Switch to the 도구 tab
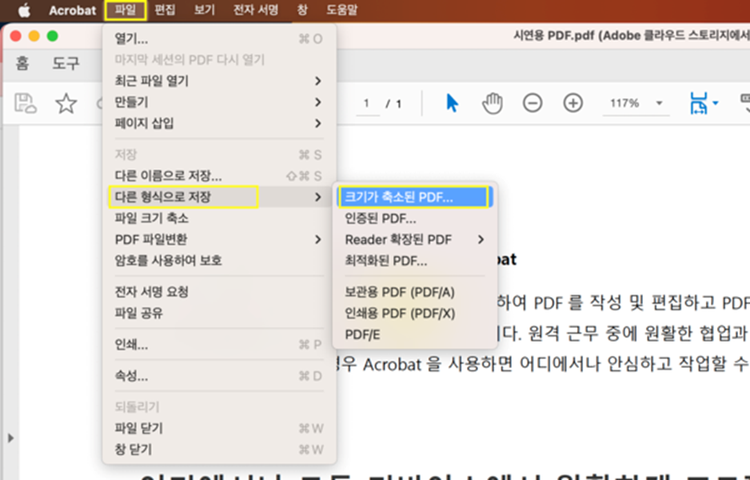The width and height of the screenshot is (750, 480). [66, 63]
